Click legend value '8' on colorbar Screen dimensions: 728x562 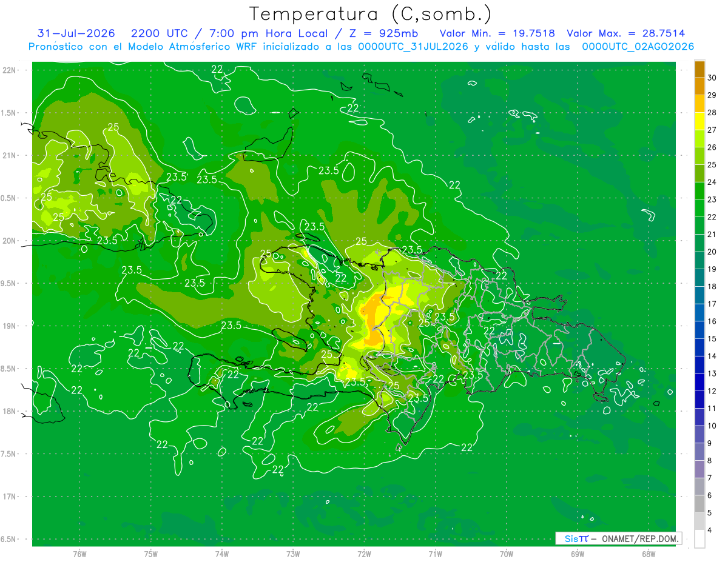(710, 461)
